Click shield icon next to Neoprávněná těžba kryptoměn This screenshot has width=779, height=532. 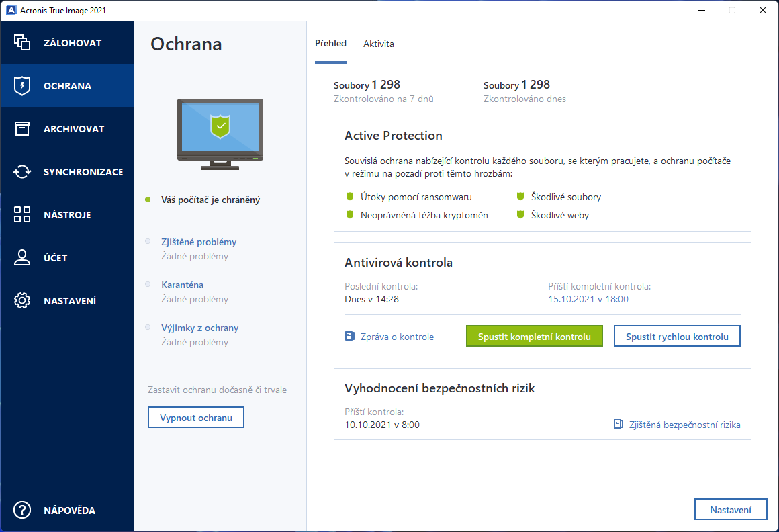coord(350,214)
